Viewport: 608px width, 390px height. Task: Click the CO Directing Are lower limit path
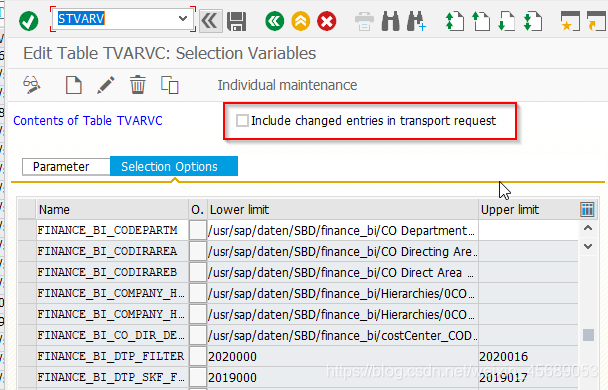[x=343, y=252]
